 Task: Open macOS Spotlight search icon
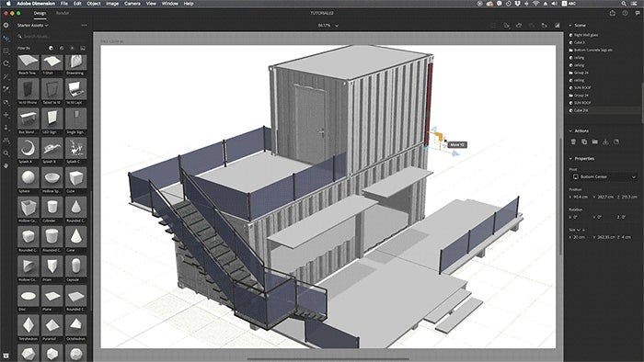tap(624, 4)
